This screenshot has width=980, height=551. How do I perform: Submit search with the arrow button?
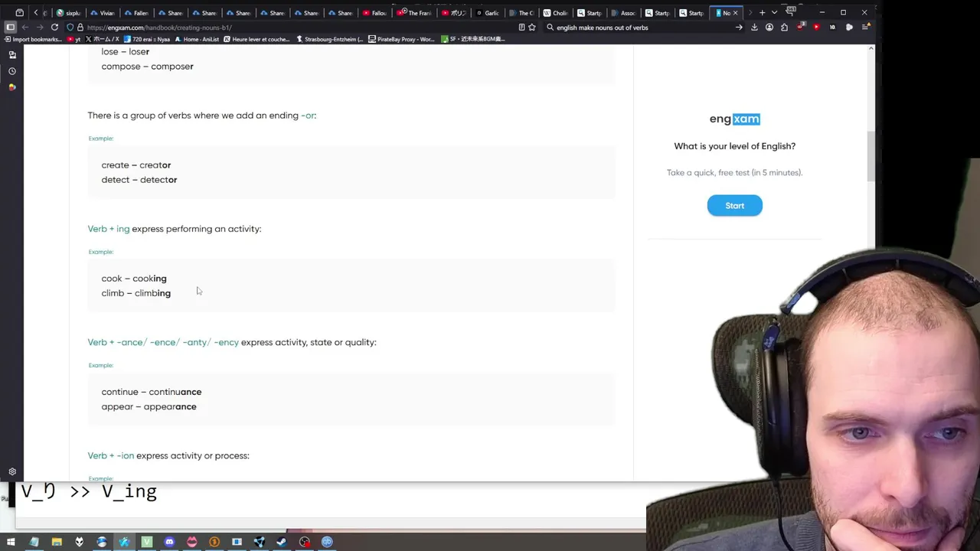(739, 28)
